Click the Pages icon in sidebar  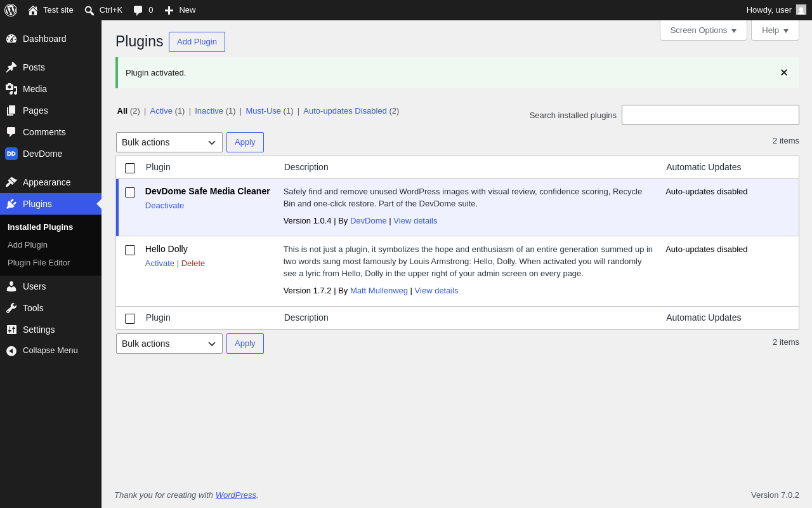click(x=11, y=110)
